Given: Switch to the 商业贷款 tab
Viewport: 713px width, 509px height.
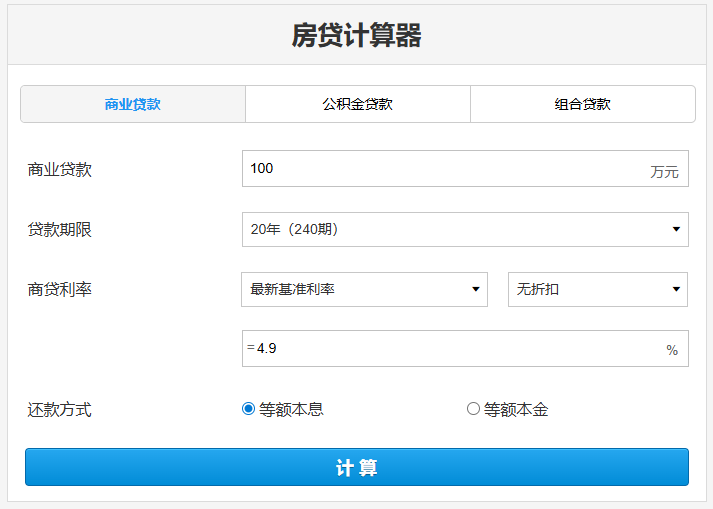Looking at the screenshot, I should click(133, 104).
